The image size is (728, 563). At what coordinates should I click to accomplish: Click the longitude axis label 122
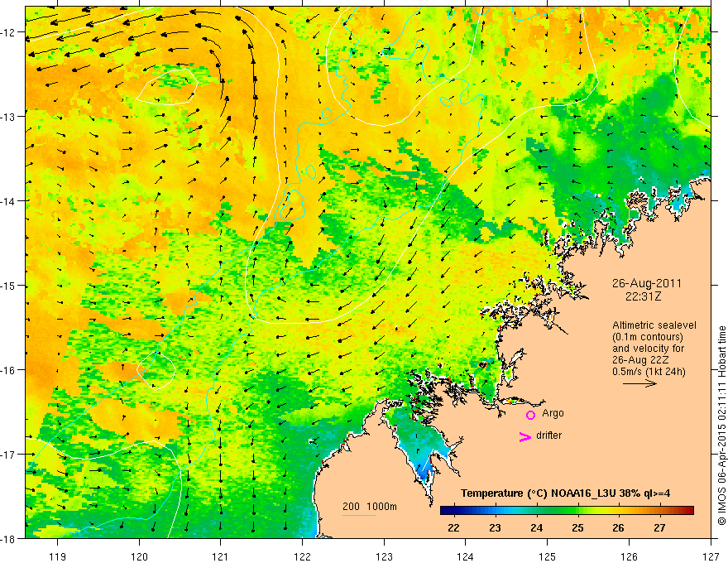pyautogui.click(x=302, y=556)
